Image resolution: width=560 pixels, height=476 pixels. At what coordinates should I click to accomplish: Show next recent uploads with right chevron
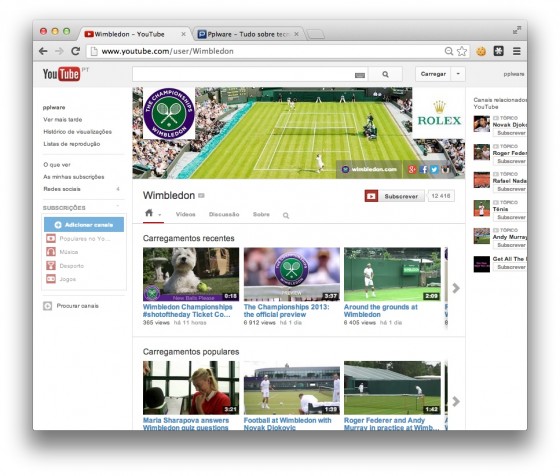point(456,288)
